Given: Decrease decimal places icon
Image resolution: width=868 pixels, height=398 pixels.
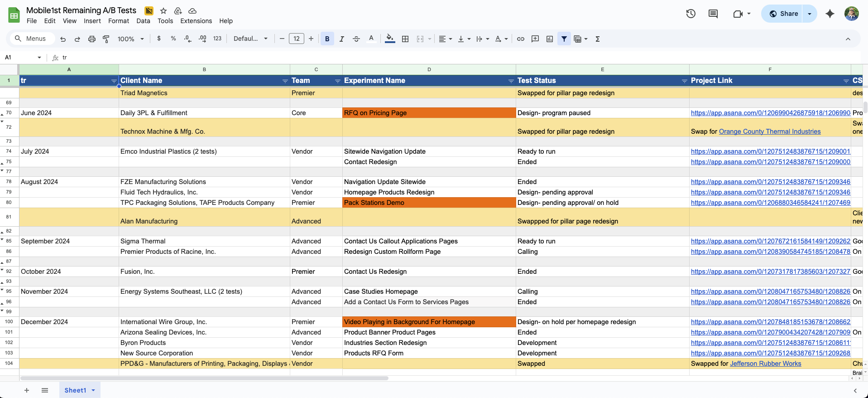Looking at the screenshot, I should click(x=188, y=39).
